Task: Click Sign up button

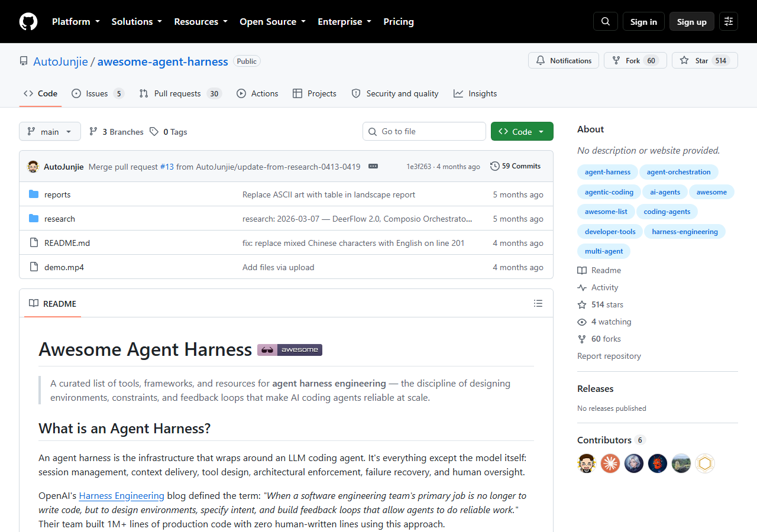Action: 692,21
